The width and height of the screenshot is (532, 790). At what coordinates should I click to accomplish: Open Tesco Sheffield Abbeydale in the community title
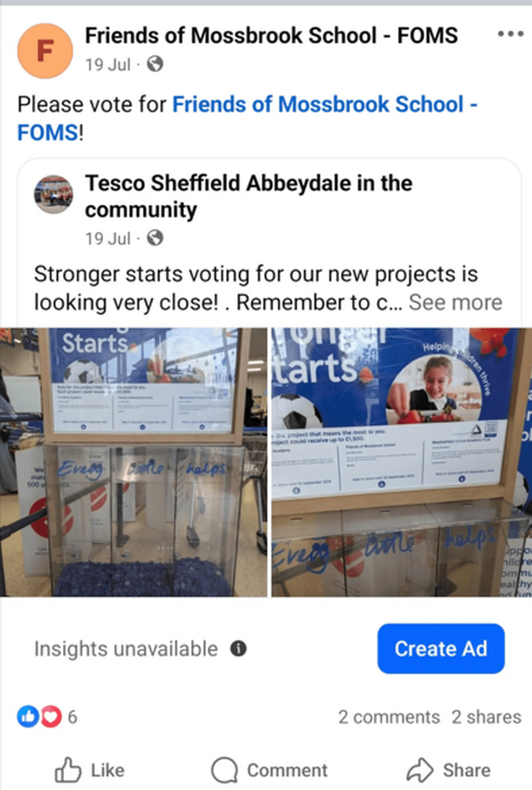[248, 196]
